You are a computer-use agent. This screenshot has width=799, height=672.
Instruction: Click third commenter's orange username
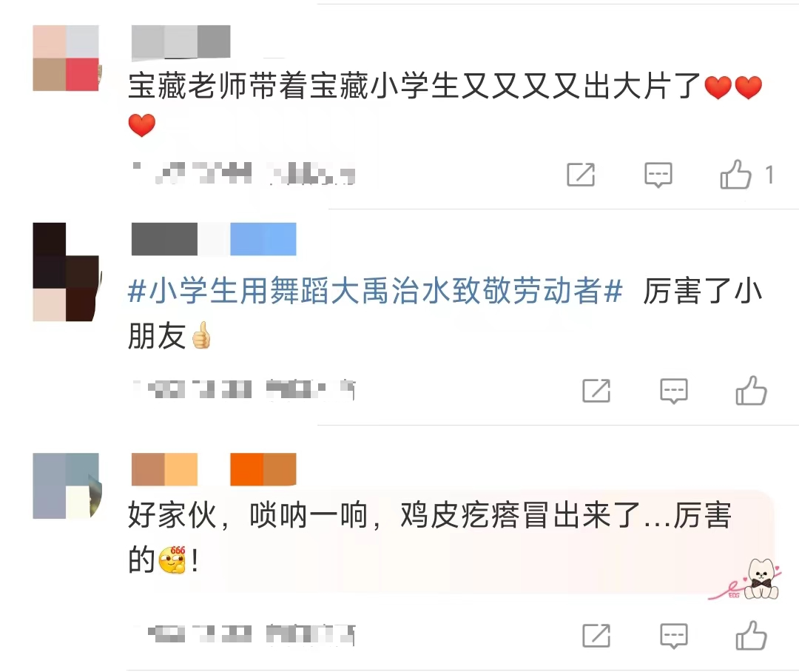[214, 469]
